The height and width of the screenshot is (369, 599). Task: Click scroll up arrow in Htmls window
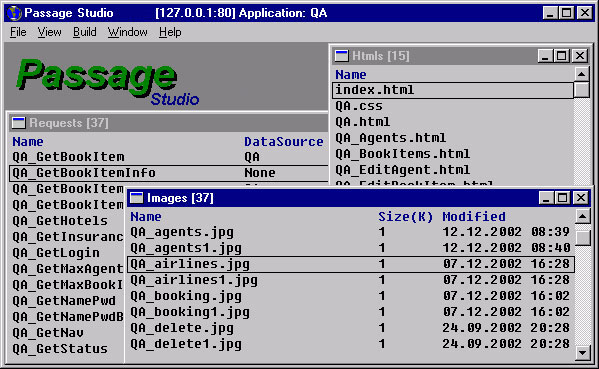581,74
